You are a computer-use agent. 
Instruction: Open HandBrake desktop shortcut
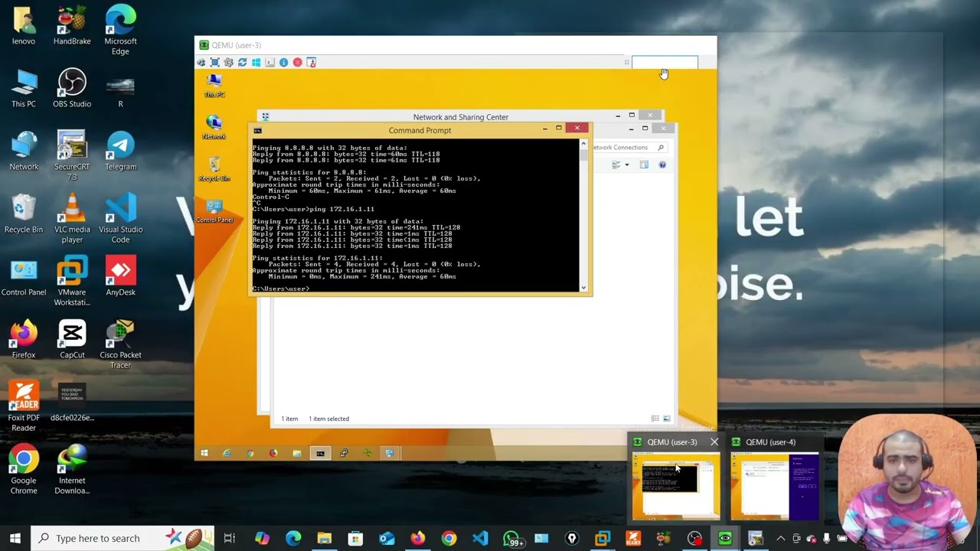[x=72, y=26]
